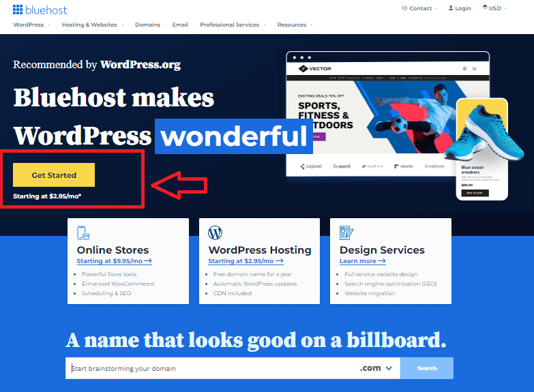Click 'Free domain name for a year' bullet

[252, 274]
